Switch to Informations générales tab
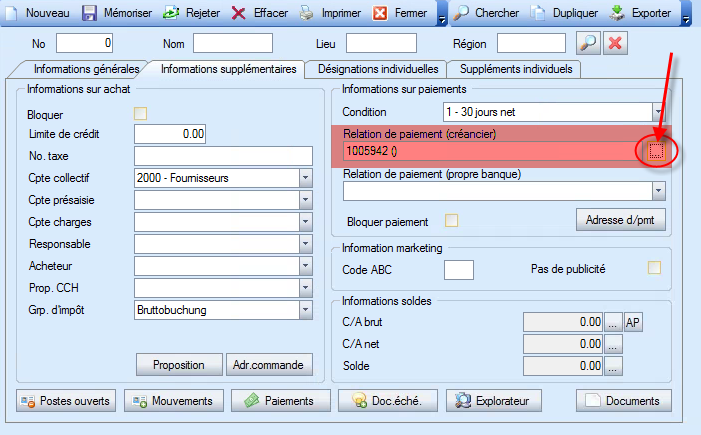This screenshot has width=701, height=435. [x=86, y=69]
